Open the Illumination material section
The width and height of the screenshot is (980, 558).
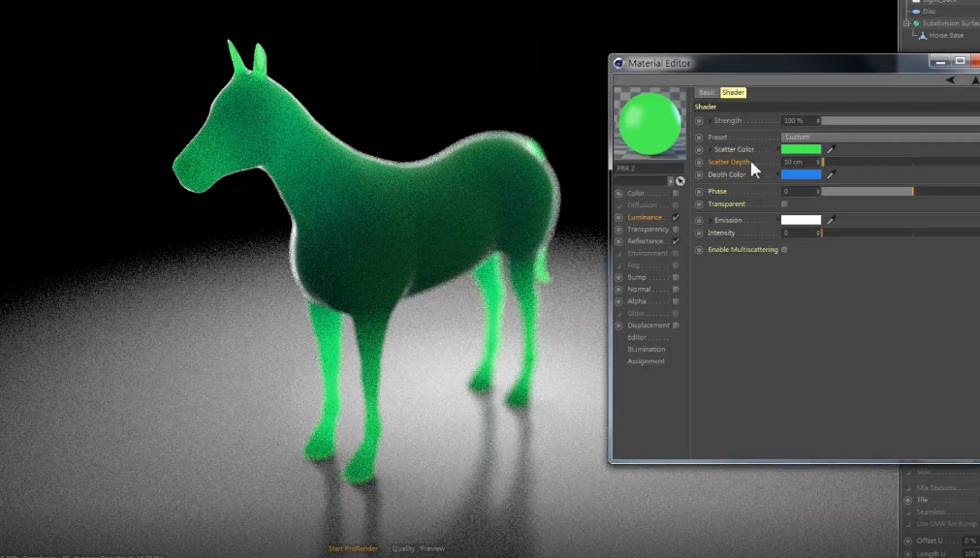[647, 350]
